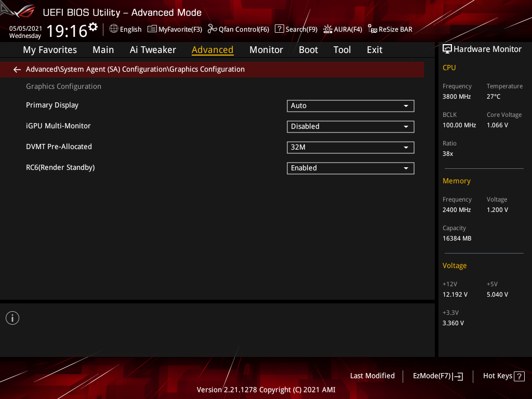Click the English language label
Screen dimensions: 532x399
coord(130,30)
